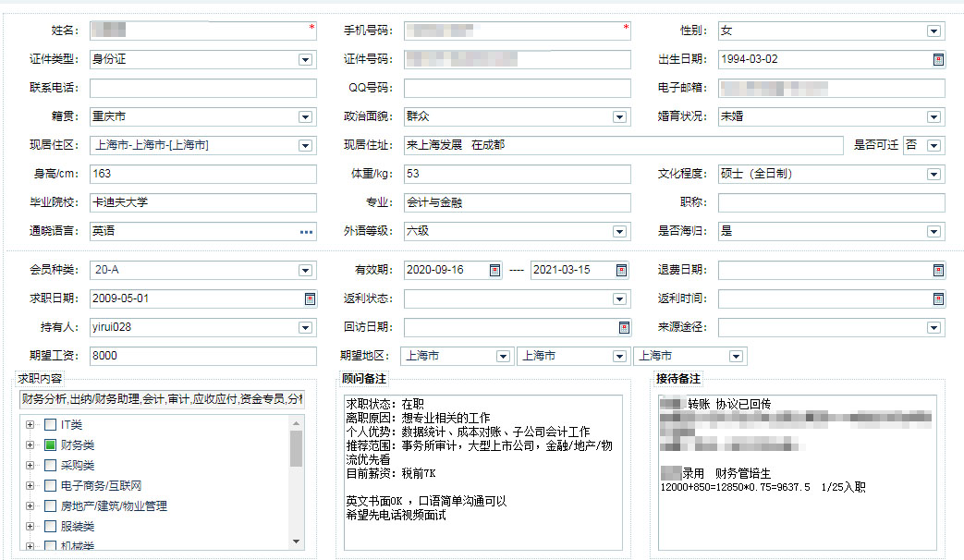964x560 pixels.
Task: Open the relocatable (是否可迁) dropdown
Action: point(933,146)
